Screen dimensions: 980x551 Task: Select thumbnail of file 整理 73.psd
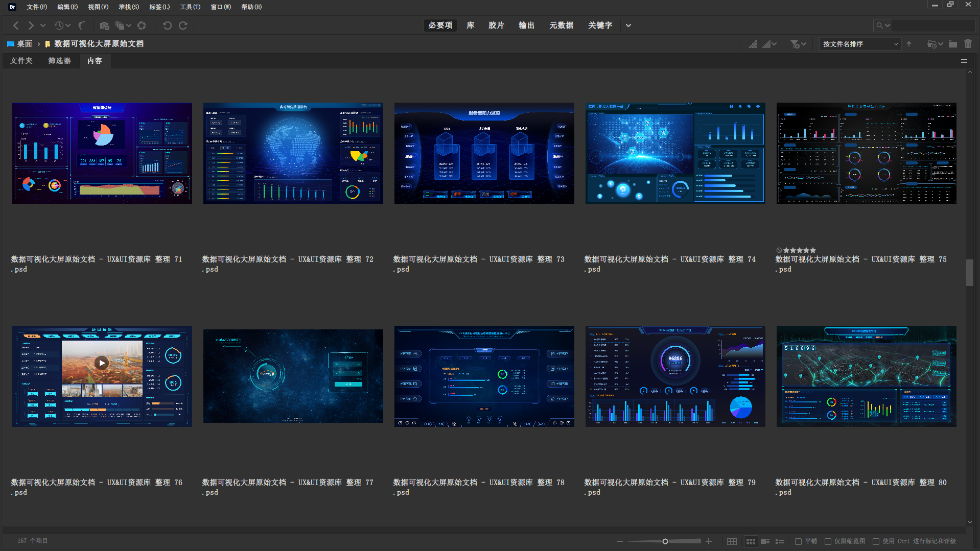coord(484,153)
